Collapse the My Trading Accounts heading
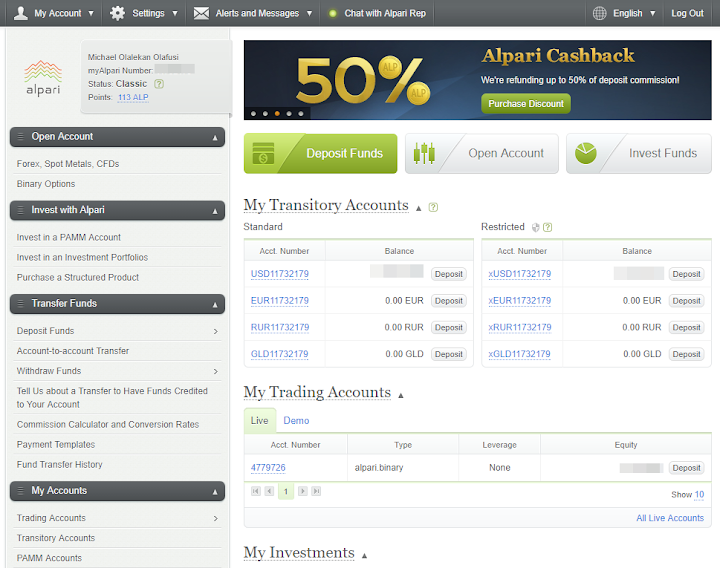Image resolution: width=720 pixels, height=568 pixels. [400, 395]
